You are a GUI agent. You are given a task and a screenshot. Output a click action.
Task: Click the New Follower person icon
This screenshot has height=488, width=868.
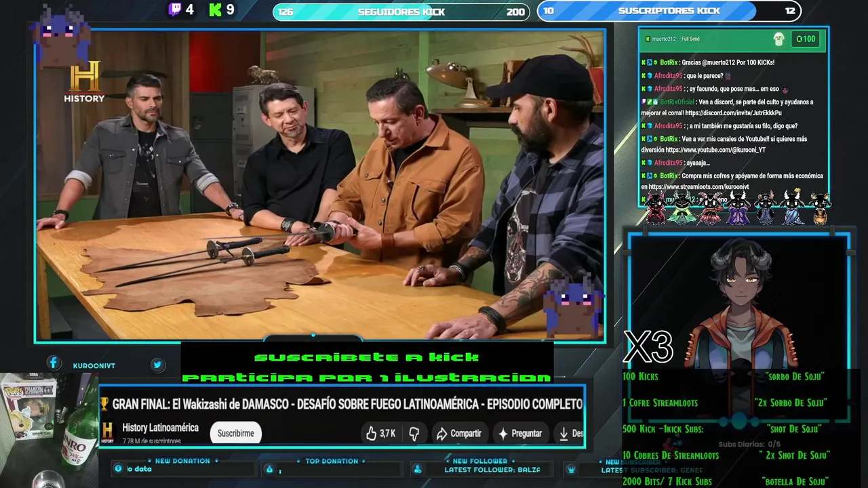click(418, 469)
